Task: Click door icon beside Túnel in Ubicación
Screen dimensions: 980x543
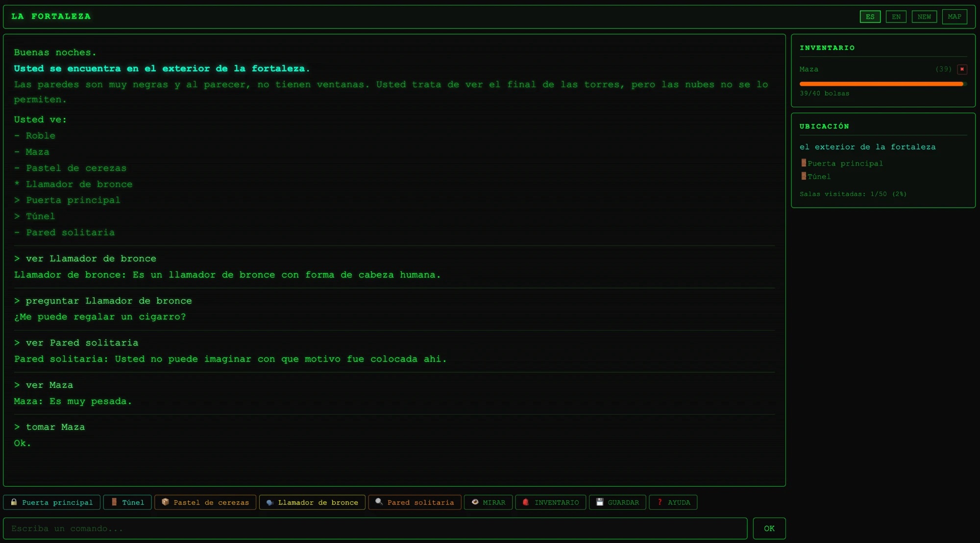Action: coord(804,176)
